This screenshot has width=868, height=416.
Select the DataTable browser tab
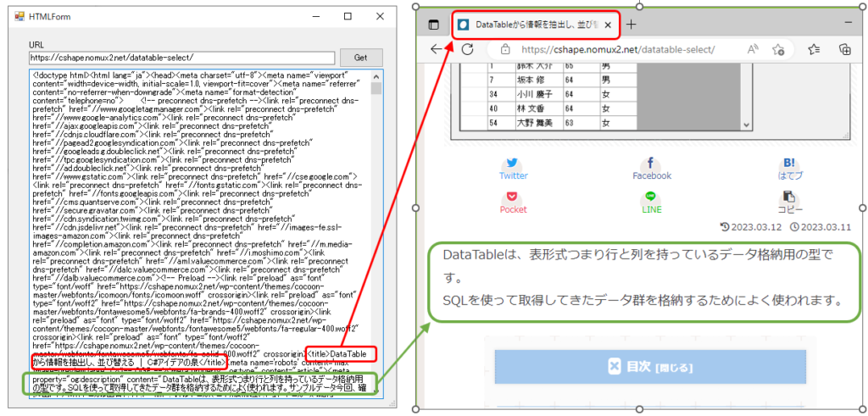tap(527, 25)
